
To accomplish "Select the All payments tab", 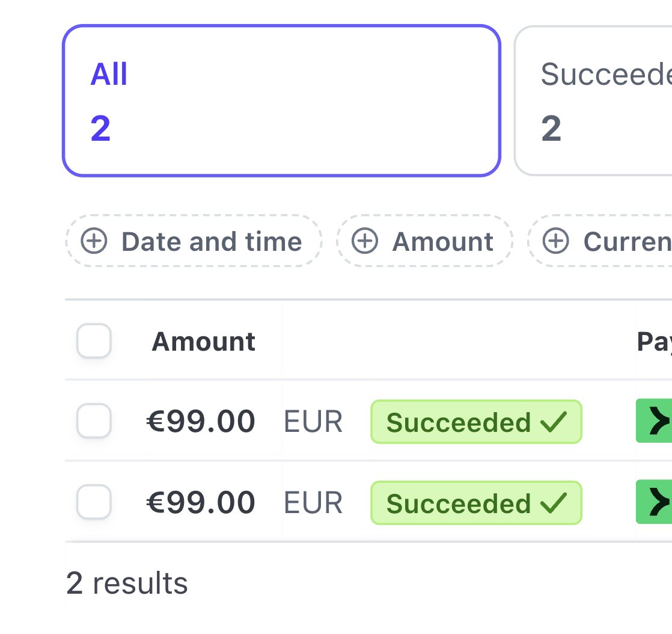I will point(281,100).
